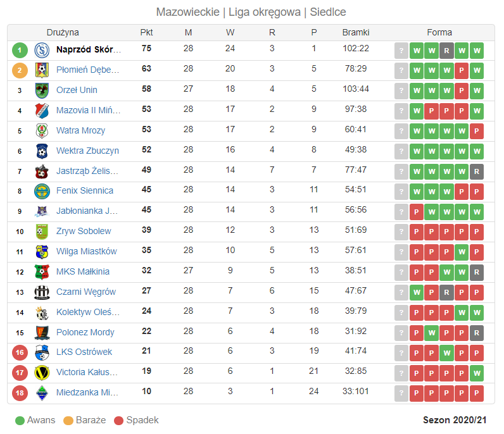Click the Polonez Mordy team badge
The height and width of the screenshot is (434, 504).
click(42, 333)
